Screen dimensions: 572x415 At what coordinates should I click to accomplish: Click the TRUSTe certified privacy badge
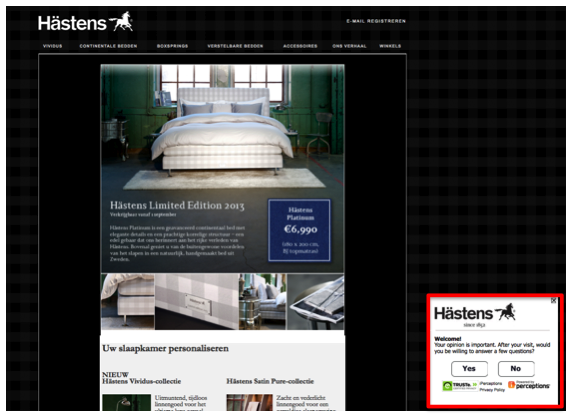460,386
